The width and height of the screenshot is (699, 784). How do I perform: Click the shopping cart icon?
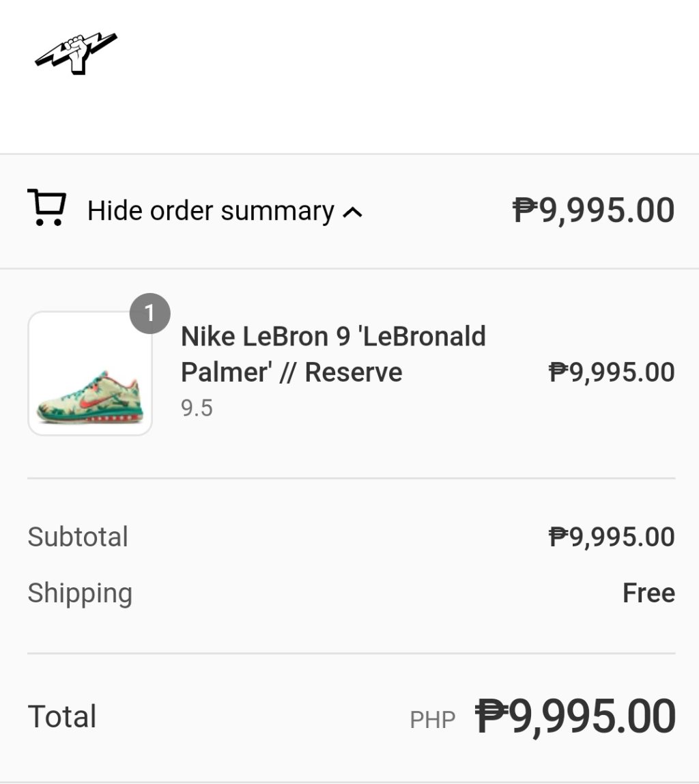46,208
